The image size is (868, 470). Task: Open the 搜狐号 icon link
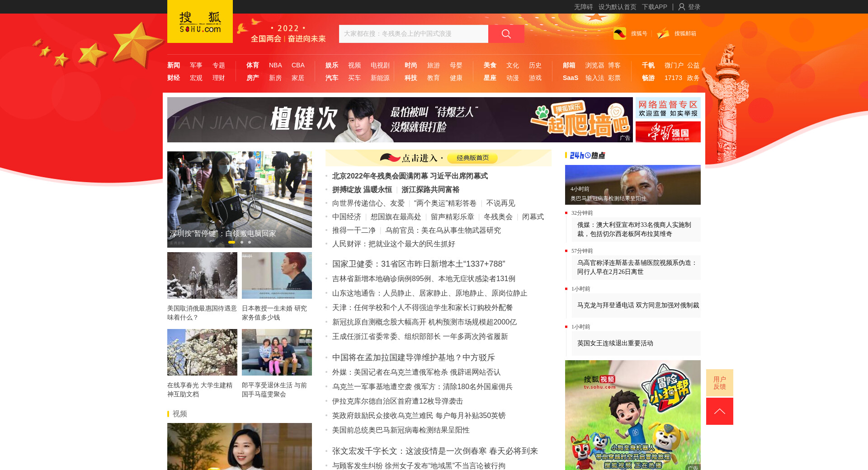tap(620, 33)
